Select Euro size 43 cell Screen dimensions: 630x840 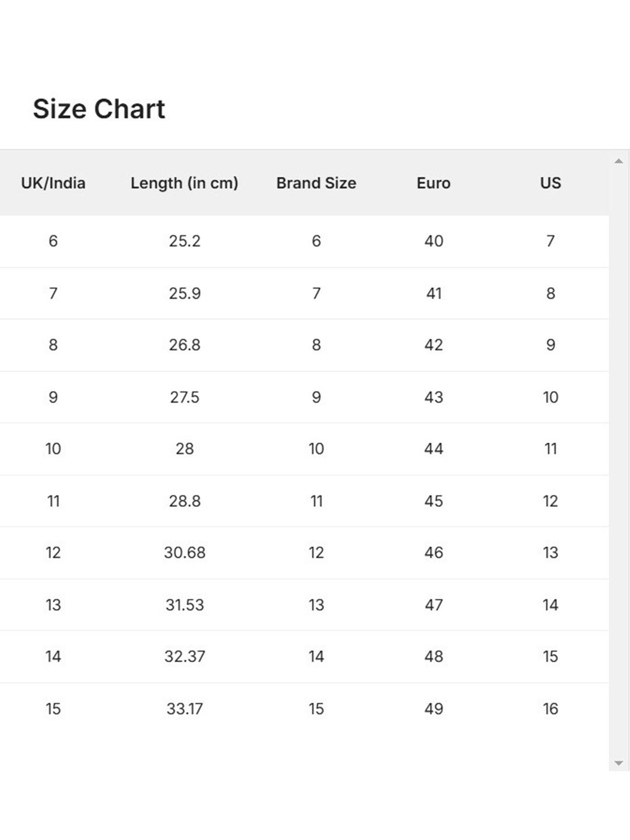point(433,397)
